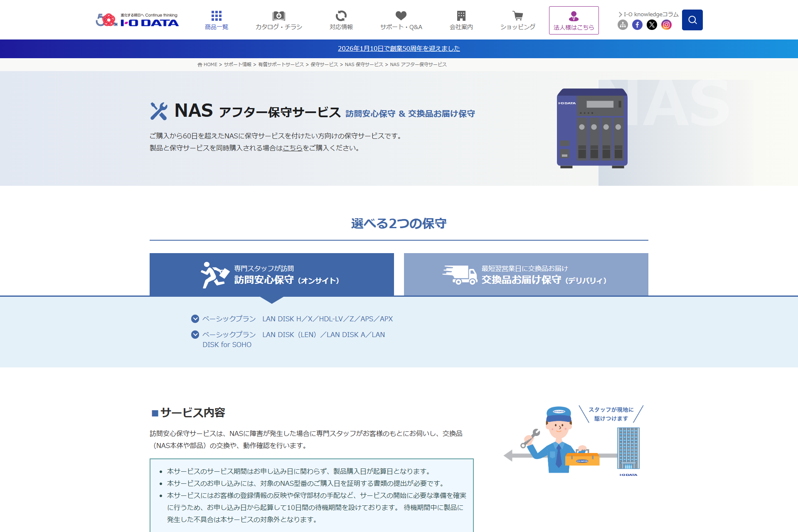Click the delivery truck icon

point(460,275)
